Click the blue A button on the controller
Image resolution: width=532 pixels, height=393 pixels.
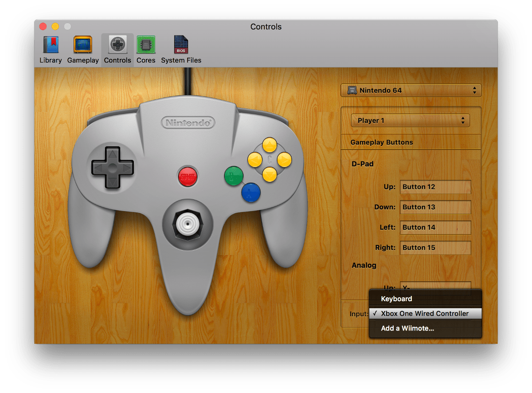pyautogui.click(x=250, y=192)
